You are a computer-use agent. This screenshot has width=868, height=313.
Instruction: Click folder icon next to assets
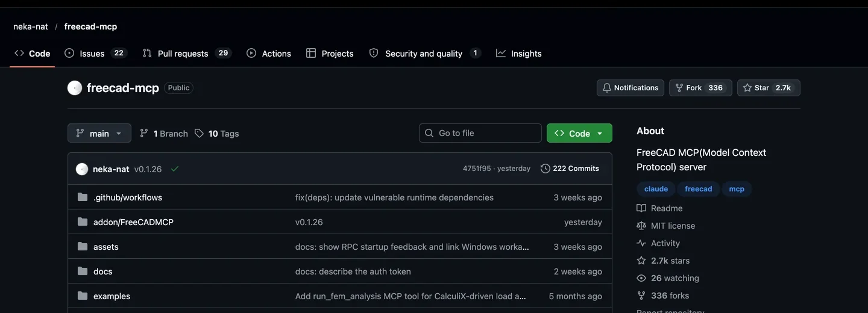tap(83, 247)
